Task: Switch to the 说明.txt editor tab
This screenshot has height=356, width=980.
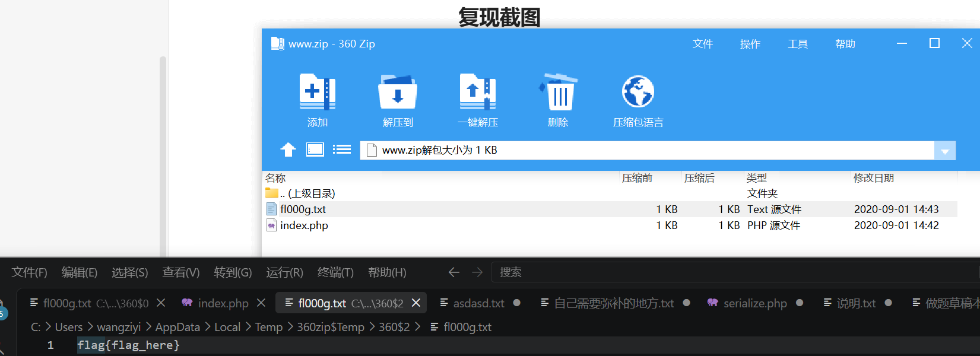Action: point(856,303)
